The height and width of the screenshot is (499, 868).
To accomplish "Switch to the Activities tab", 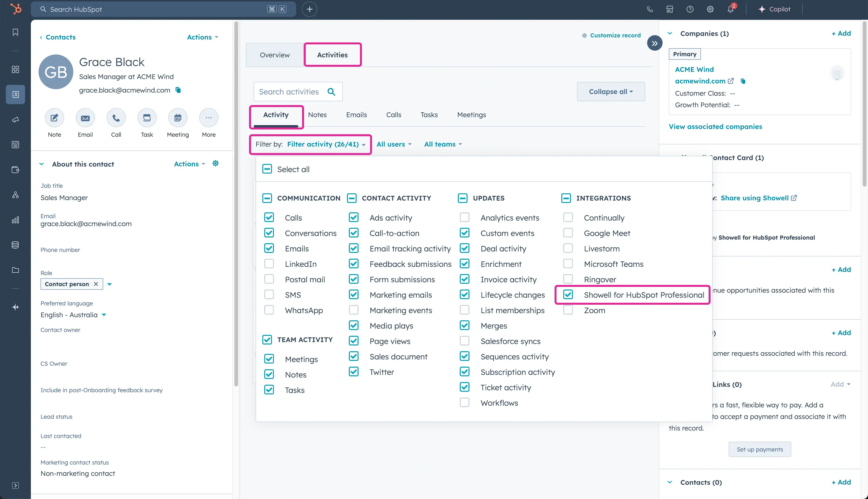I will [332, 55].
